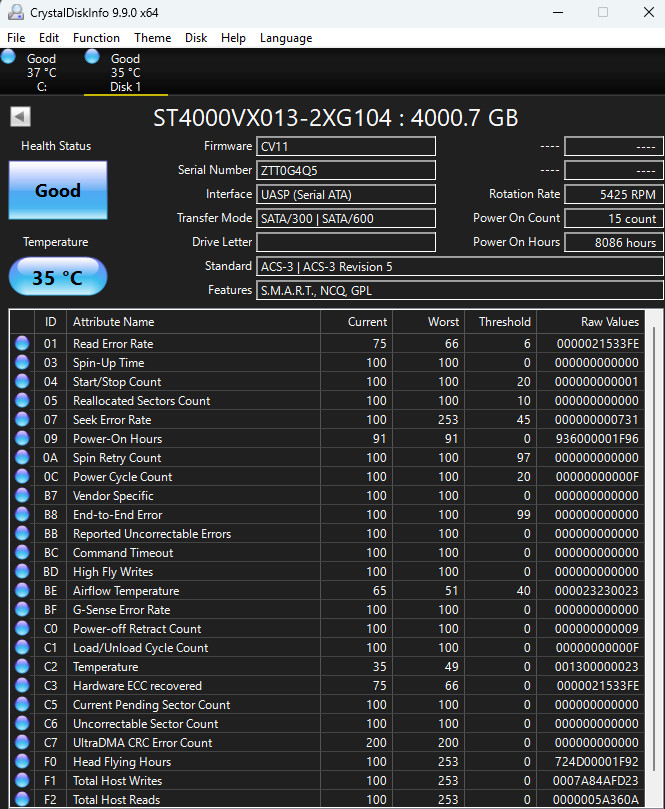
Task: Click the Features field S.M.A.R.T., NCQ, GPL
Action: (x=460, y=290)
